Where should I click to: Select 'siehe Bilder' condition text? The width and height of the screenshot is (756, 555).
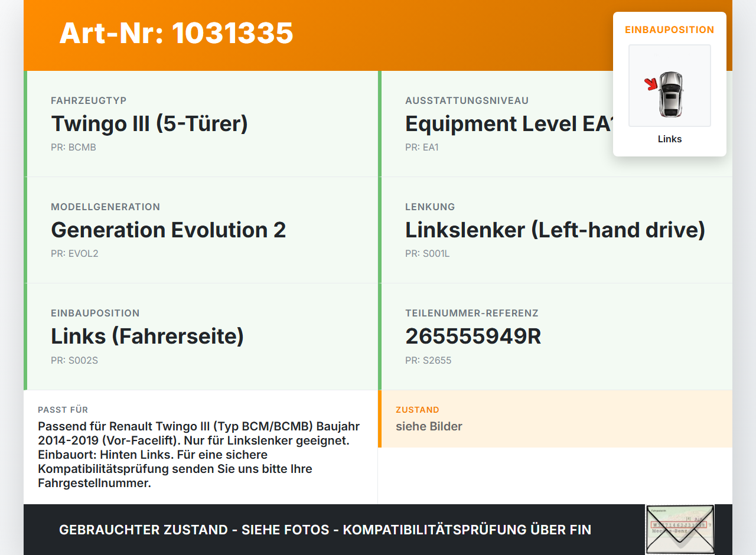tap(429, 426)
